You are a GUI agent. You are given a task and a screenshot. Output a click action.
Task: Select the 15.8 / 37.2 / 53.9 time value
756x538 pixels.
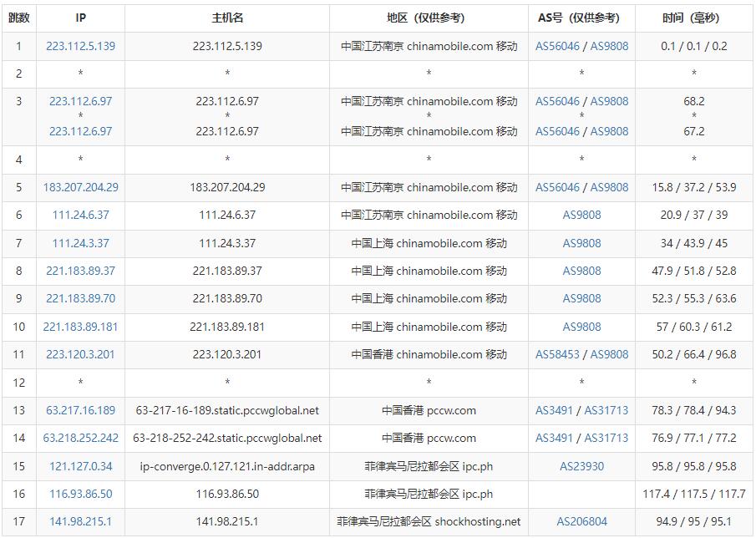pos(694,187)
